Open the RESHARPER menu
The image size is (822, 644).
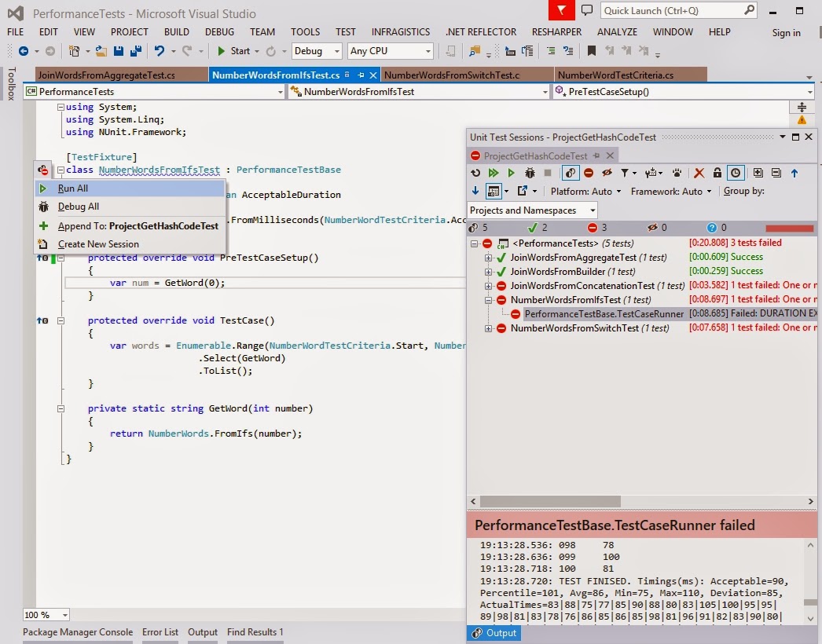556,32
